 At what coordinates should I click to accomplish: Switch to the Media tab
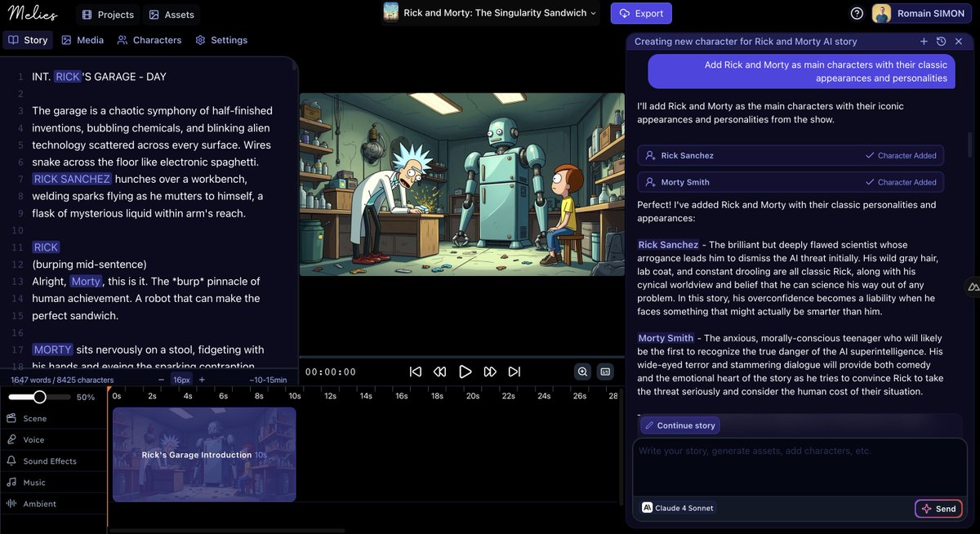point(82,40)
